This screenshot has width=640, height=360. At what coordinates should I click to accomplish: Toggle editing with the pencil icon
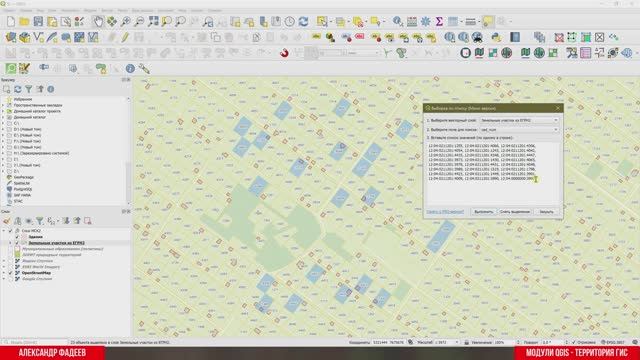[125, 38]
